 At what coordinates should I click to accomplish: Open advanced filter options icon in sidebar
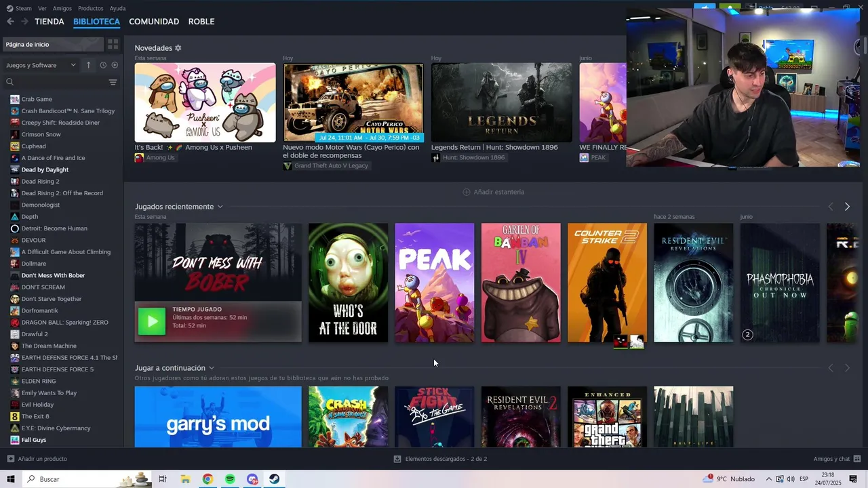(113, 82)
